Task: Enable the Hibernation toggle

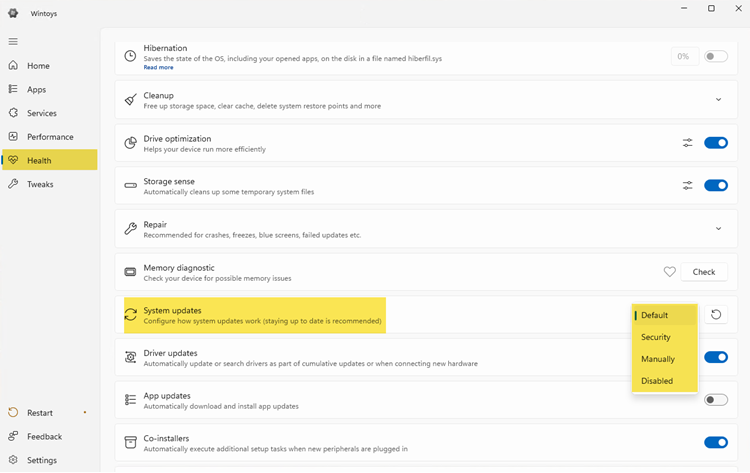Action: pos(715,56)
